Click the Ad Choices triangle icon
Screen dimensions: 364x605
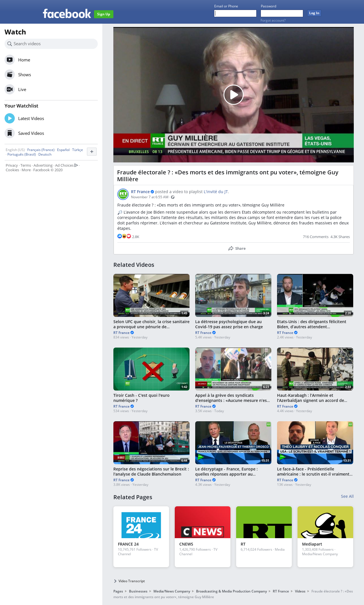[x=76, y=165]
